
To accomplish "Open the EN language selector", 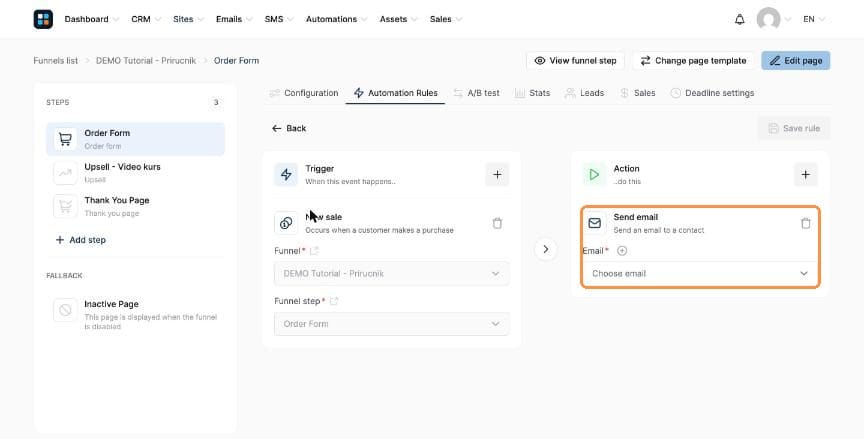I will [x=814, y=19].
